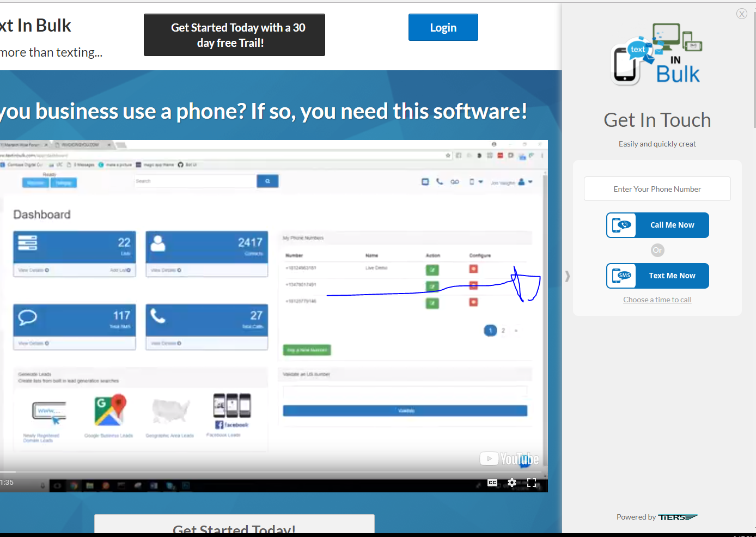
Task: Click the Text In Bulk logo in panel
Action: click(657, 54)
